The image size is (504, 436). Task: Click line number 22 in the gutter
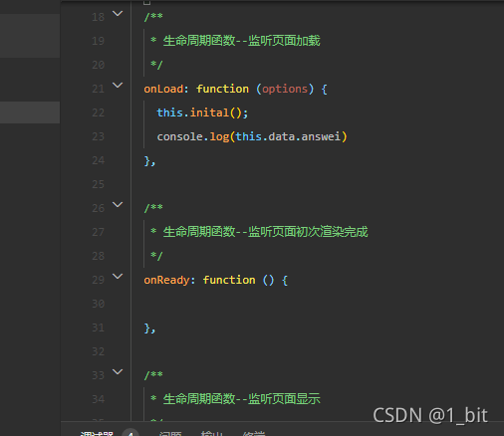(x=99, y=112)
